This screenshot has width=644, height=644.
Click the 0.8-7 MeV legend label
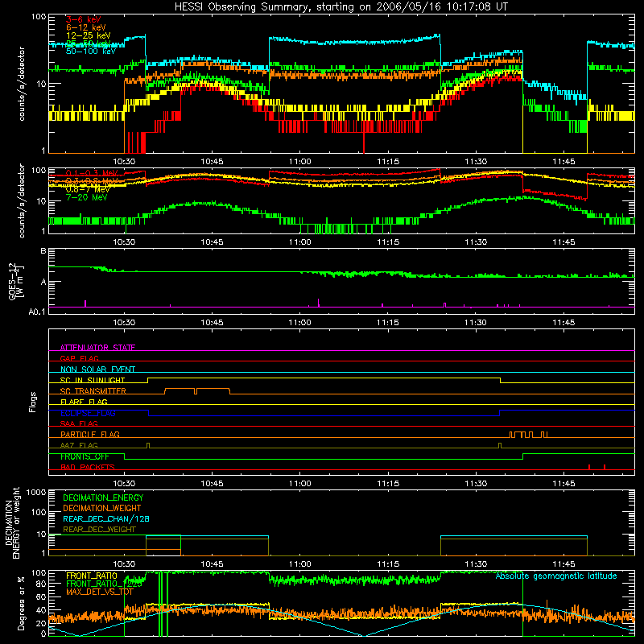pos(88,189)
